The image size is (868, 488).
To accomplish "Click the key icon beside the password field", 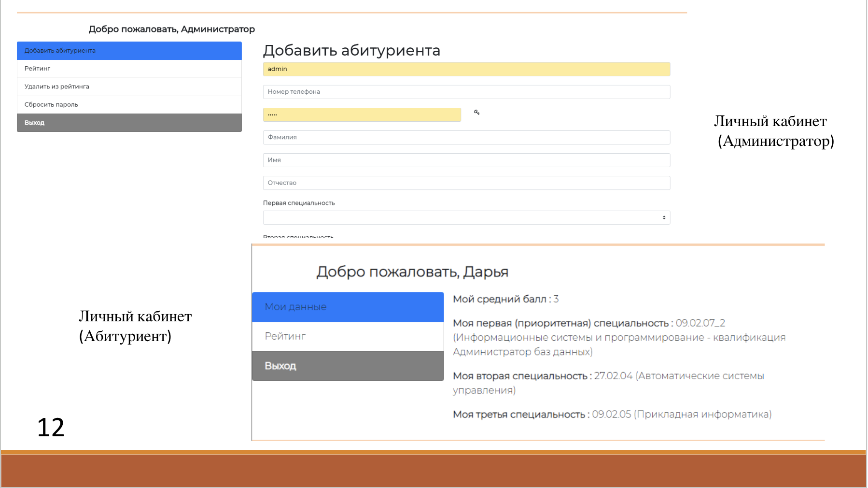I will (x=477, y=113).
